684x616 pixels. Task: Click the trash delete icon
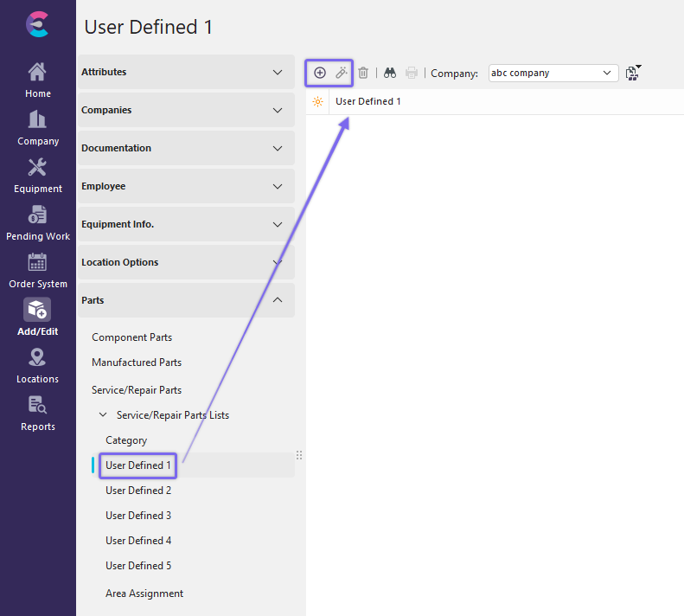(363, 73)
